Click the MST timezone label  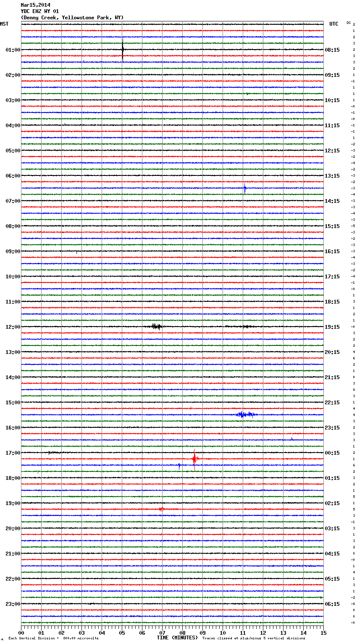pyautogui.click(x=4, y=24)
